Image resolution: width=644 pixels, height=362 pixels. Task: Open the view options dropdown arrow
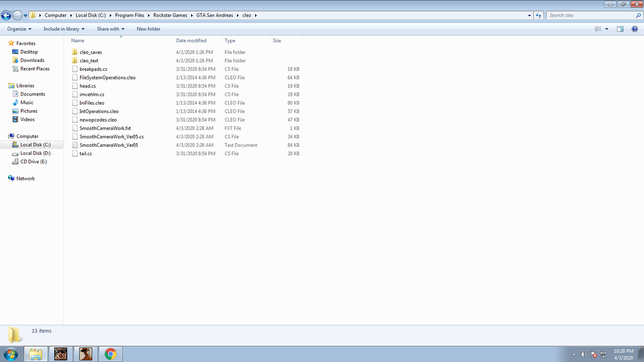tap(607, 29)
